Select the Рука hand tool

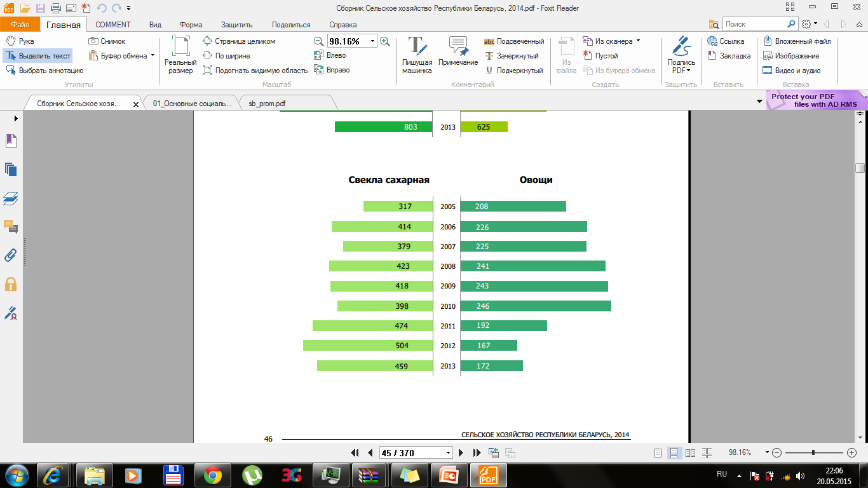[19, 41]
